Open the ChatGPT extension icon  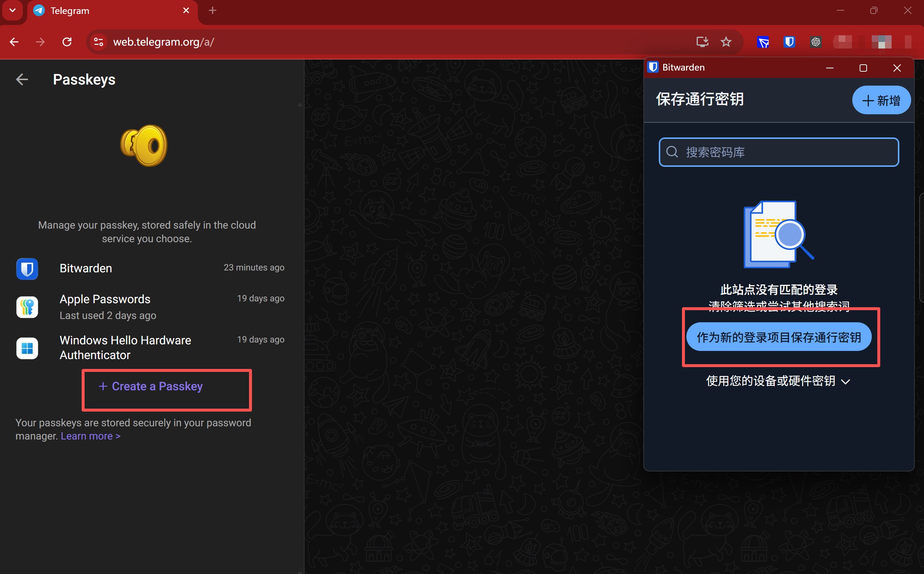click(815, 42)
